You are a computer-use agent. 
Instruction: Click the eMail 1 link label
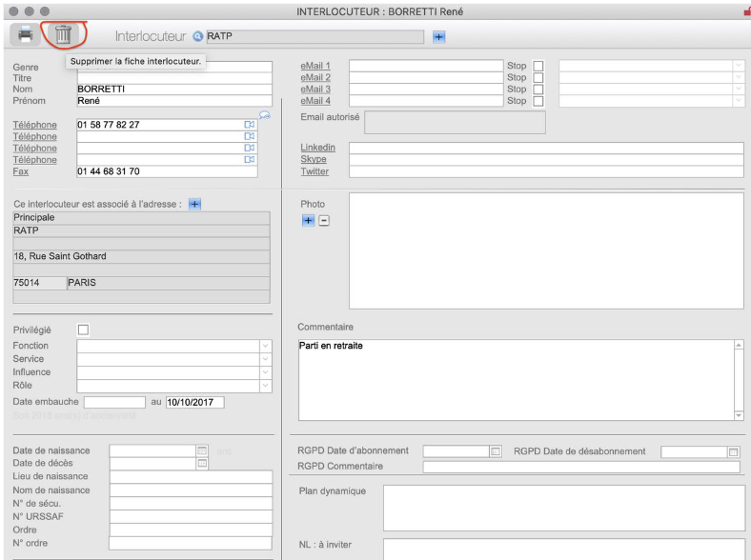(x=315, y=66)
